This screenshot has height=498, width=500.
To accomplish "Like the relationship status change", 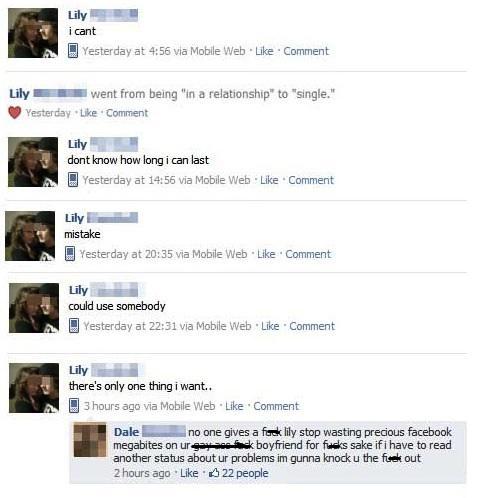I will 88,113.
